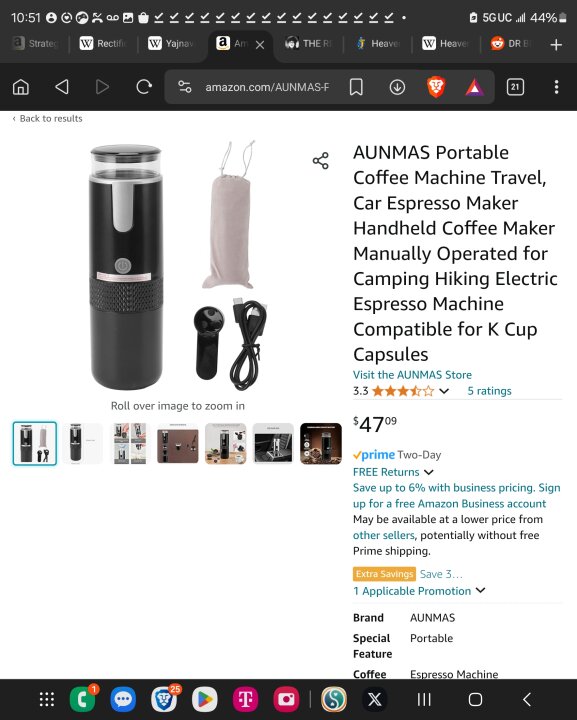Visit the AUNMAS Store link
The height and width of the screenshot is (720, 577).
tap(412, 375)
